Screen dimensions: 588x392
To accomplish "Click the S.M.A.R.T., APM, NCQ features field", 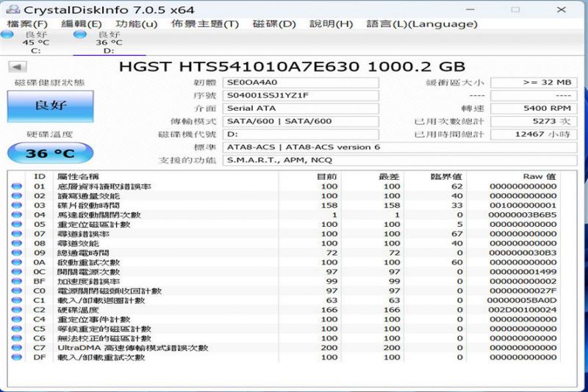I will click(x=400, y=160).
